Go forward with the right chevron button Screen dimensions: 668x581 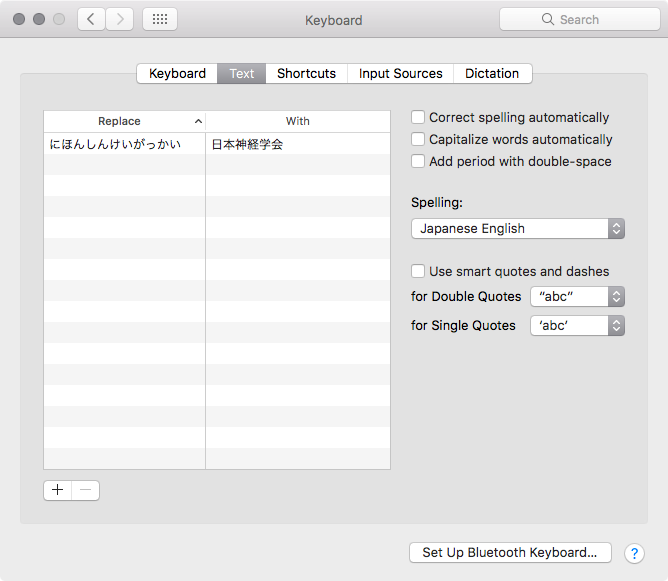click(x=120, y=19)
